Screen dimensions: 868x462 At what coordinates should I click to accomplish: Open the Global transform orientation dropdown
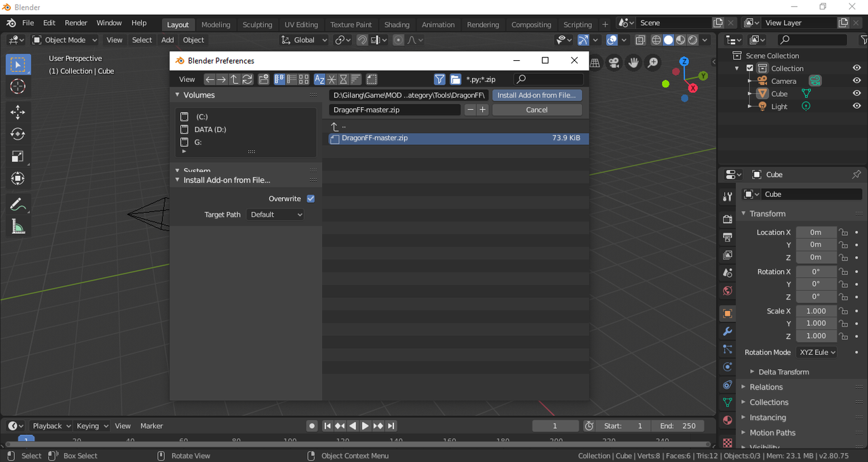click(x=304, y=40)
